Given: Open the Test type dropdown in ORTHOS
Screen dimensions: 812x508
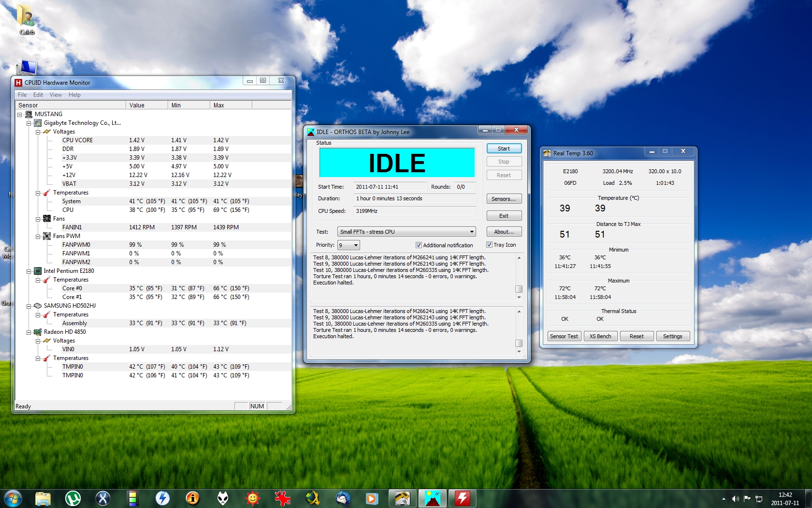Looking at the screenshot, I should (406, 232).
